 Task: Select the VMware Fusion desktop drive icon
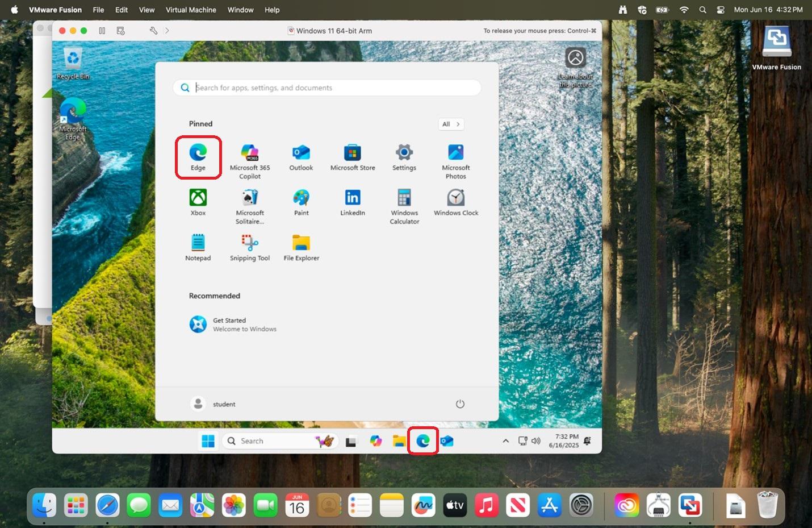pos(776,48)
